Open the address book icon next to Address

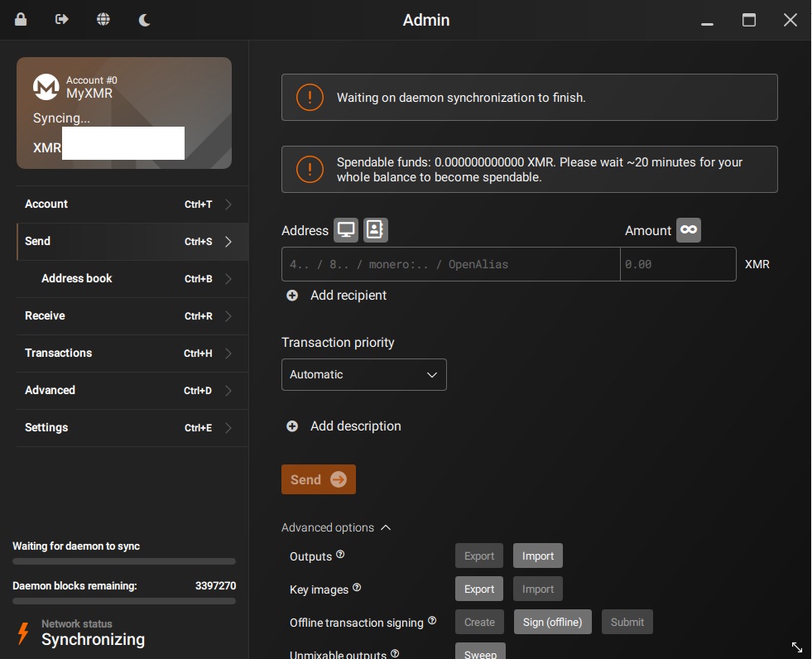(x=375, y=230)
